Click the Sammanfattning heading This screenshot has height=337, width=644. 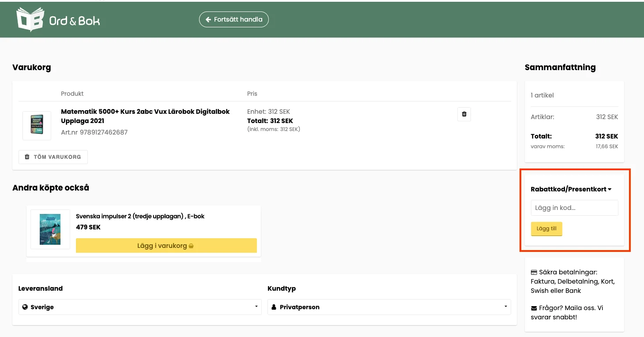point(560,67)
